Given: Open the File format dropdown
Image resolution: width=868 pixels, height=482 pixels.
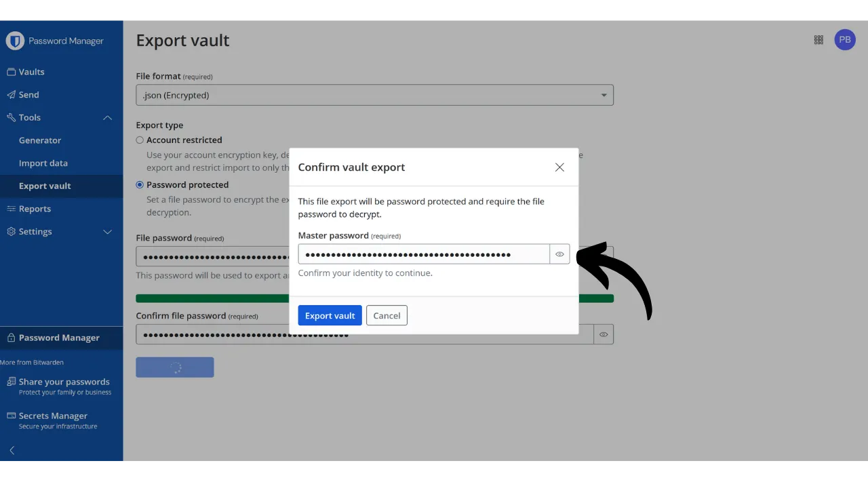Looking at the screenshot, I should coord(374,96).
